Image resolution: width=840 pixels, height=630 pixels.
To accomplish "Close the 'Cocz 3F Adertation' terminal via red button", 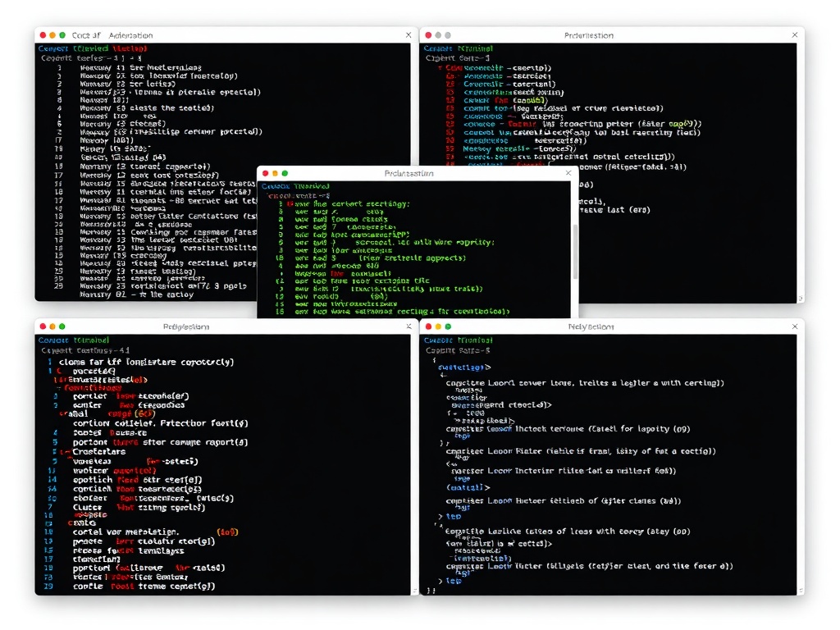I will [43, 35].
